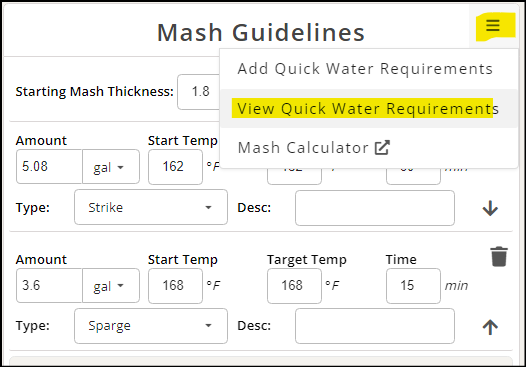Image resolution: width=526 pixels, height=367 pixels.
Task: Click the 15 min time field
Action: point(413,286)
